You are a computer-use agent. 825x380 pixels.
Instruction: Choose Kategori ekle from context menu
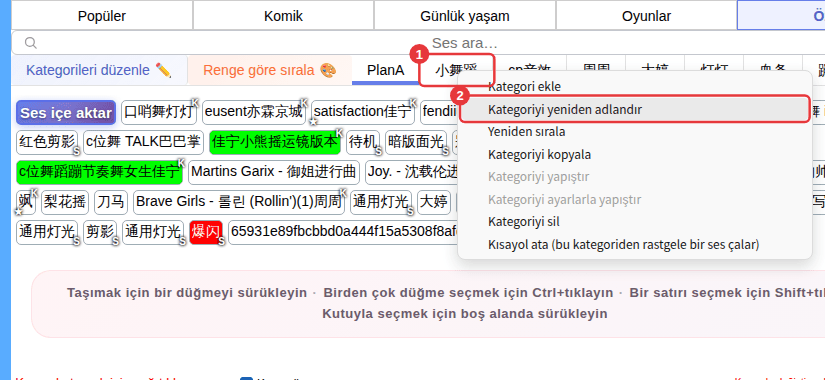524,86
